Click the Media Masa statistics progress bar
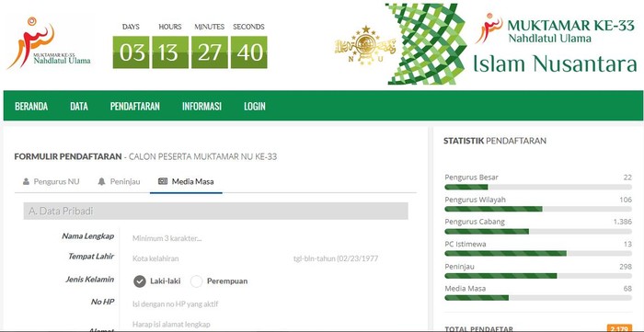Viewport: 644px width, 332px height. point(538,298)
